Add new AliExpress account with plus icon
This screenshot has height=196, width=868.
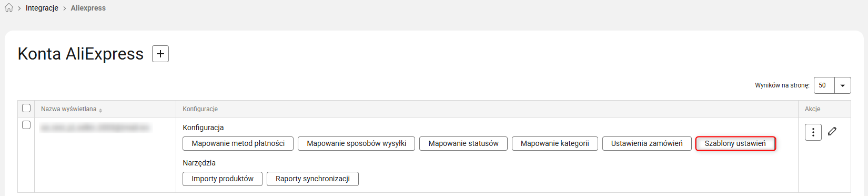click(160, 54)
